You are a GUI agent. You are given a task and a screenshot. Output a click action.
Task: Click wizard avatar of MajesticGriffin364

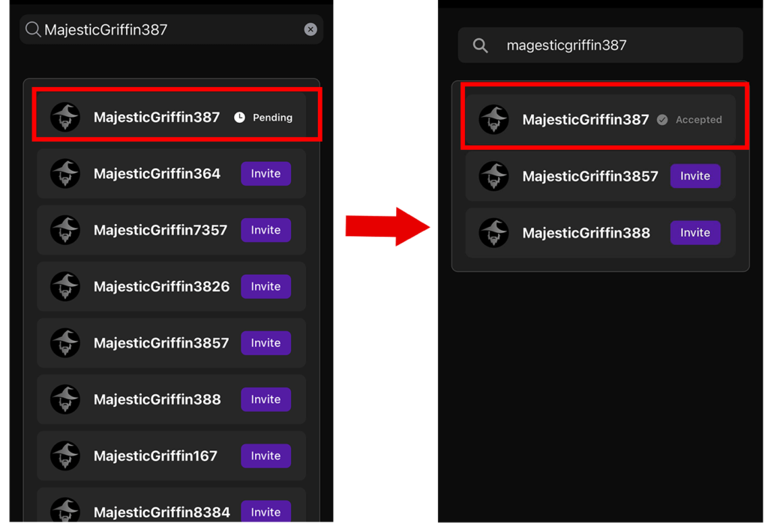pos(65,174)
